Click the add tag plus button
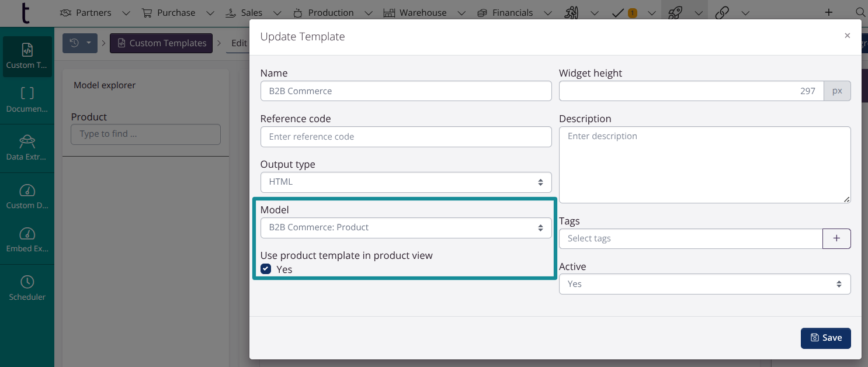This screenshot has height=367, width=868. pos(836,238)
